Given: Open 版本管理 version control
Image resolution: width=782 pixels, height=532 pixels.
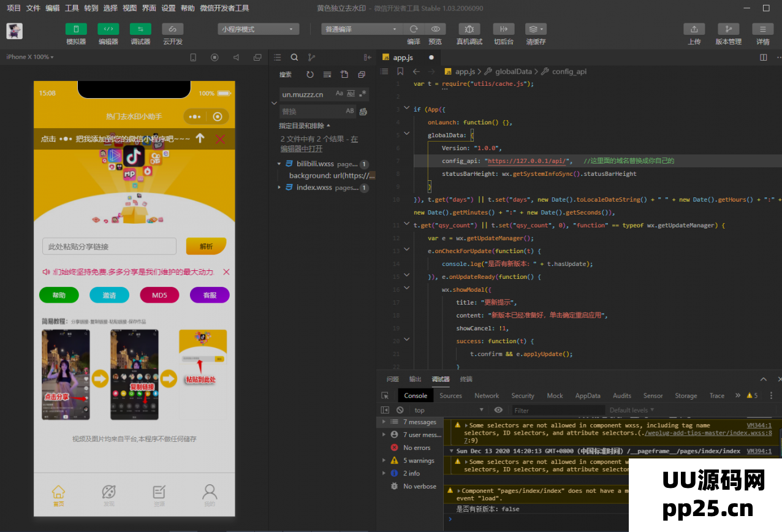Looking at the screenshot, I should click(728, 29).
